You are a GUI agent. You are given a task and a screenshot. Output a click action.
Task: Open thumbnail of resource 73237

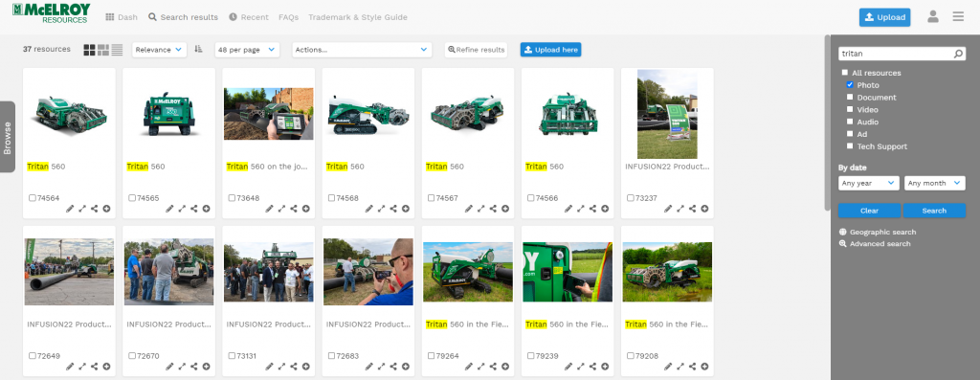coord(667,114)
